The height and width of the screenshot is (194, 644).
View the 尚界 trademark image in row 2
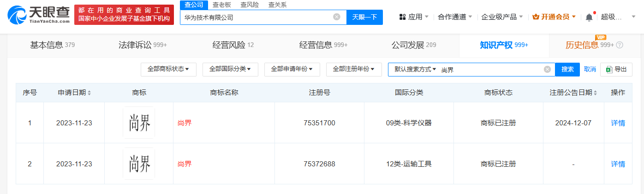click(139, 164)
